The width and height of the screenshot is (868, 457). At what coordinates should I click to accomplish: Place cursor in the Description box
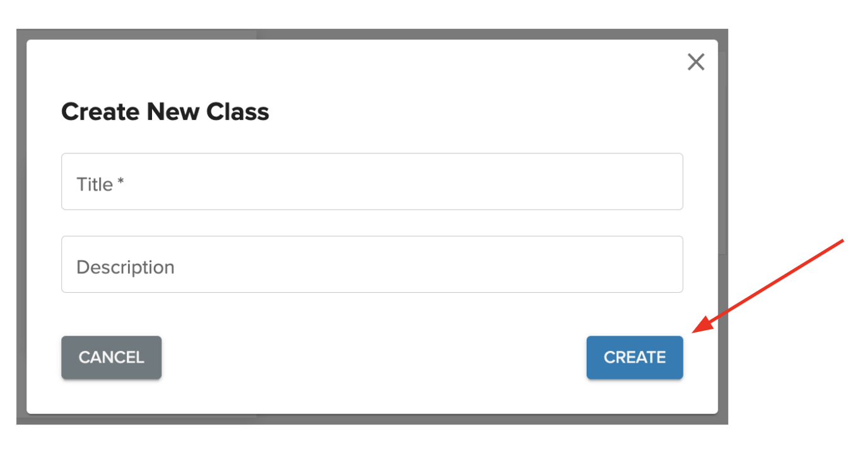point(372,264)
